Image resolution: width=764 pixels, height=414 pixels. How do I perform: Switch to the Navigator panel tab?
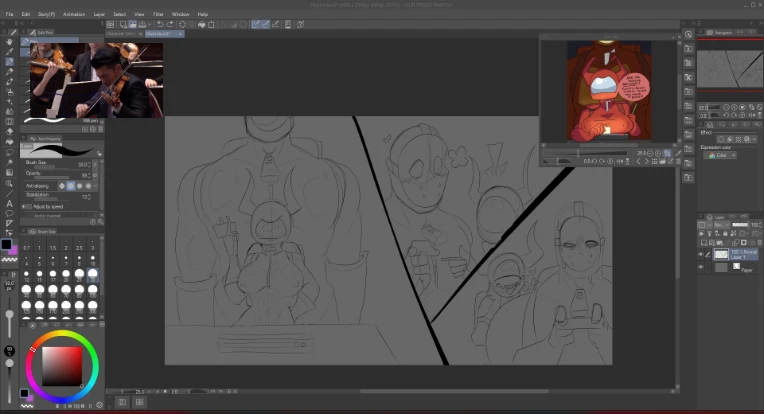pyautogui.click(x=719, y=33)
